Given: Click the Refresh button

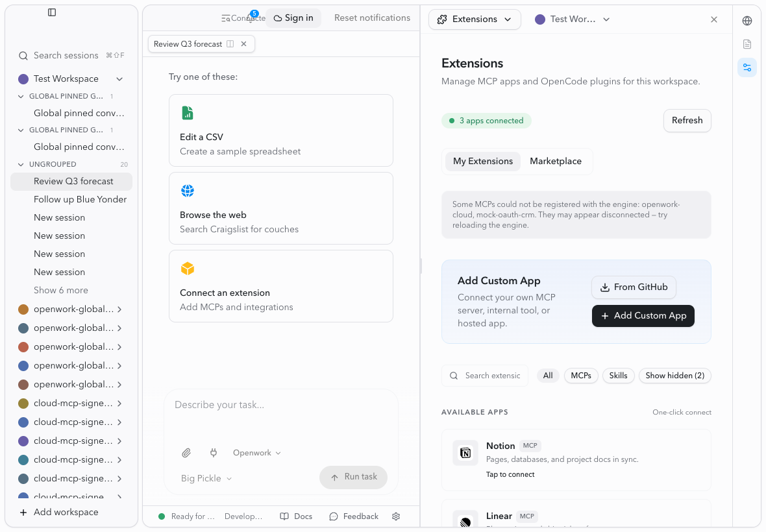Looking at the screenshot, I should (687, 121).
